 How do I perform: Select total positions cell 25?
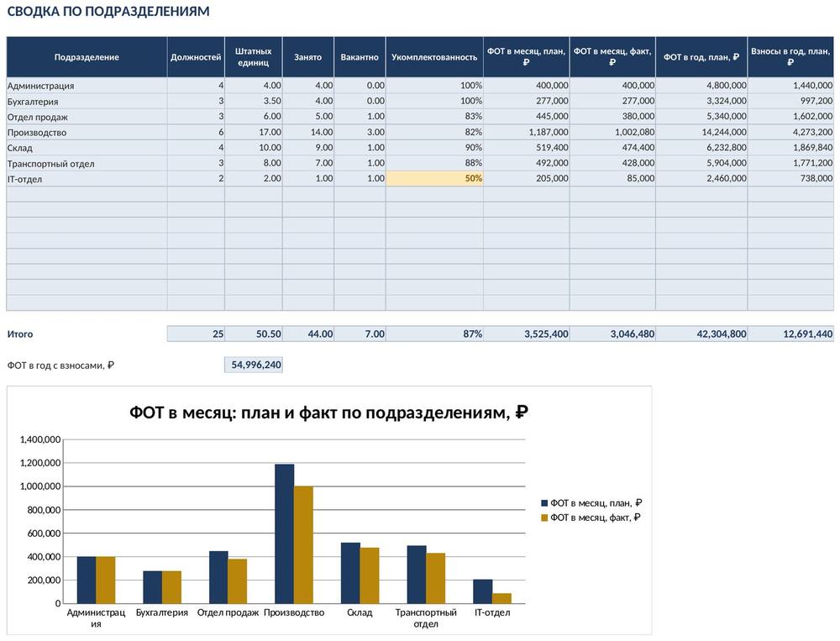point(196,334)
